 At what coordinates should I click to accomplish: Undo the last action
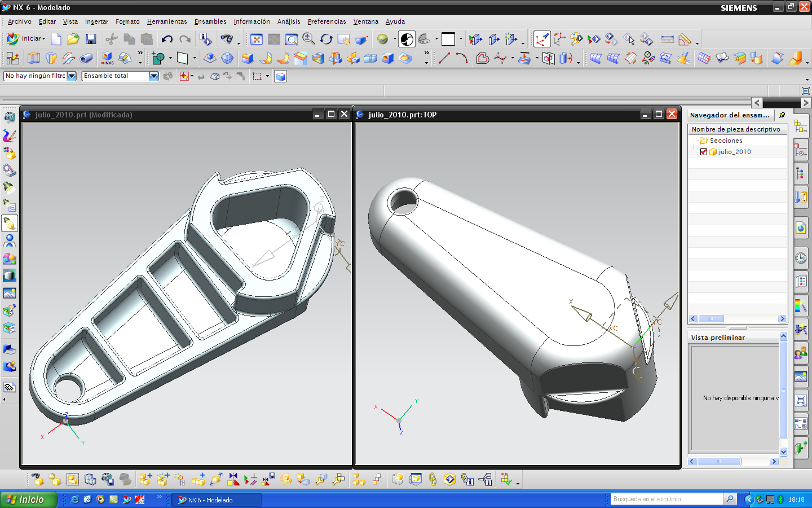pyautogui.click(x=167, y=39)
